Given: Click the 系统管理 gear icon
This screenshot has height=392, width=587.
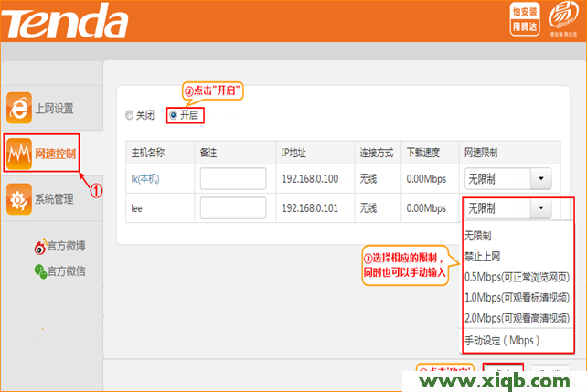Looking at the screenshot, I should [19, 198].
